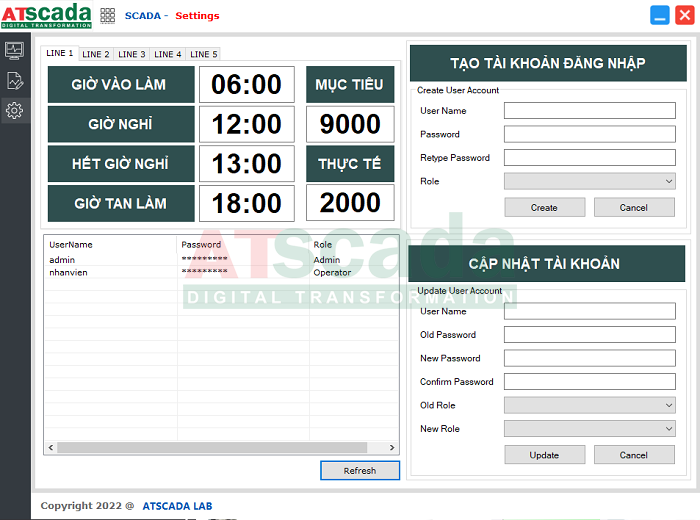Expand the Old Role dropdown
Viewport: 700px width, 520px height.
click(x=590, y=405)
